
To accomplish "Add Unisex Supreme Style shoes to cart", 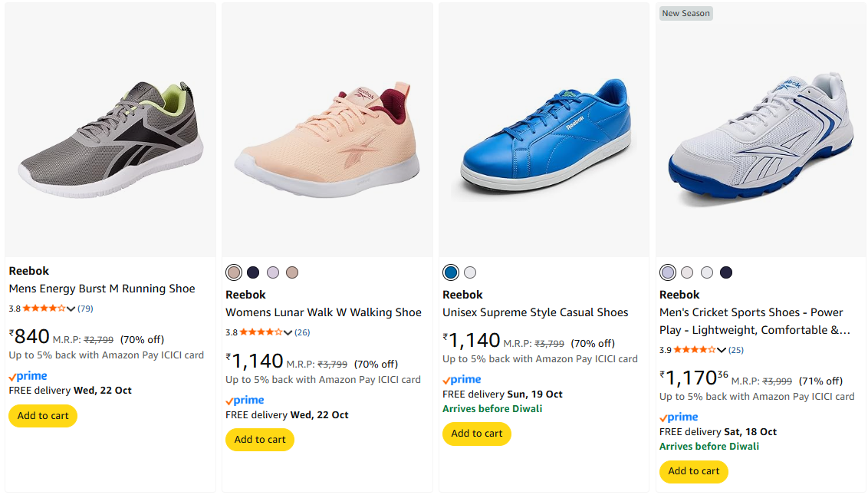I will 477,434.
